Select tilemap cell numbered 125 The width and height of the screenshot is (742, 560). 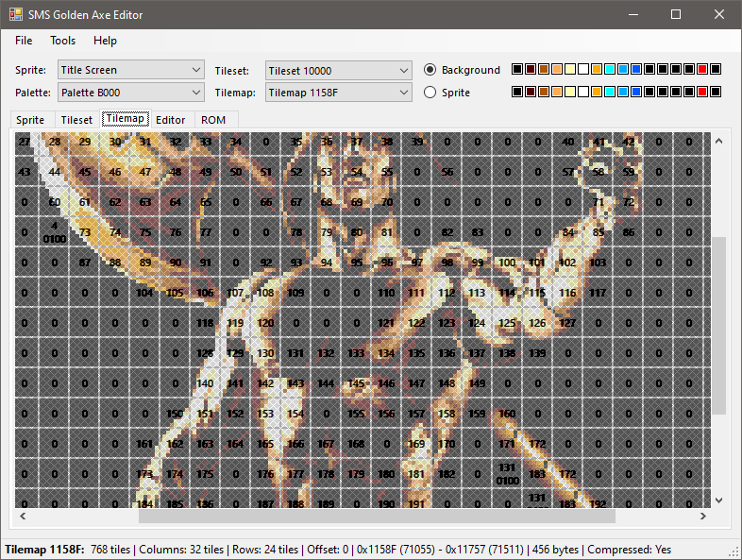point(507,323)
